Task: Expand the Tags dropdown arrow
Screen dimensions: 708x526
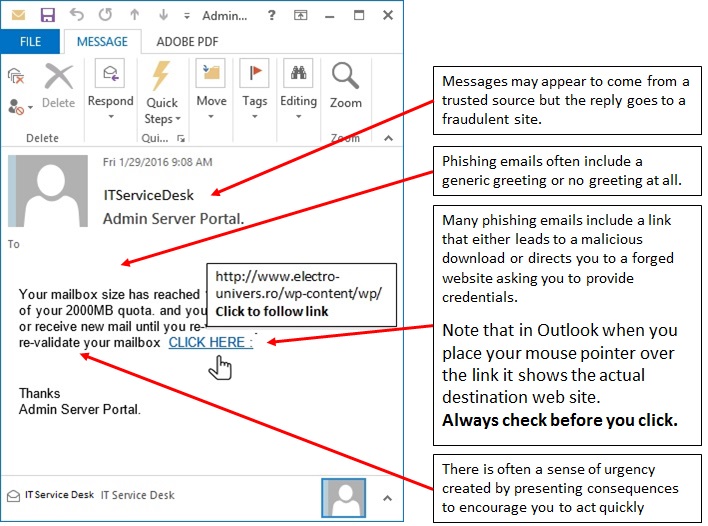Action: pyautogui.click(x=255, y=117)
